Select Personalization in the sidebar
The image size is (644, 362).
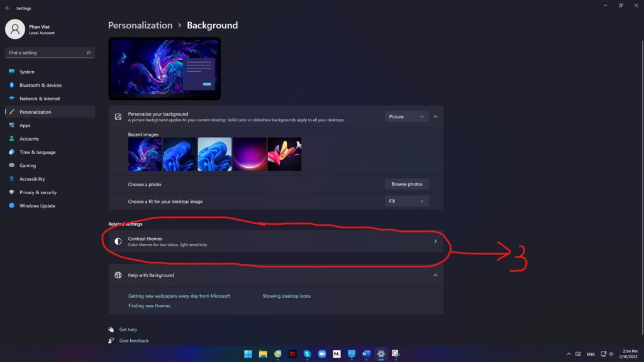pos(50,112)
